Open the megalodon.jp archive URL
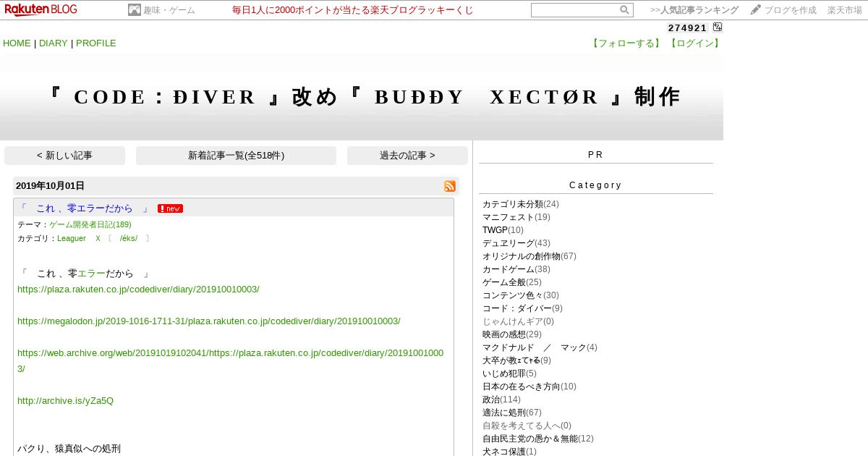The width and height of the screenshot is (868, 456). click(x=208, y=321)
